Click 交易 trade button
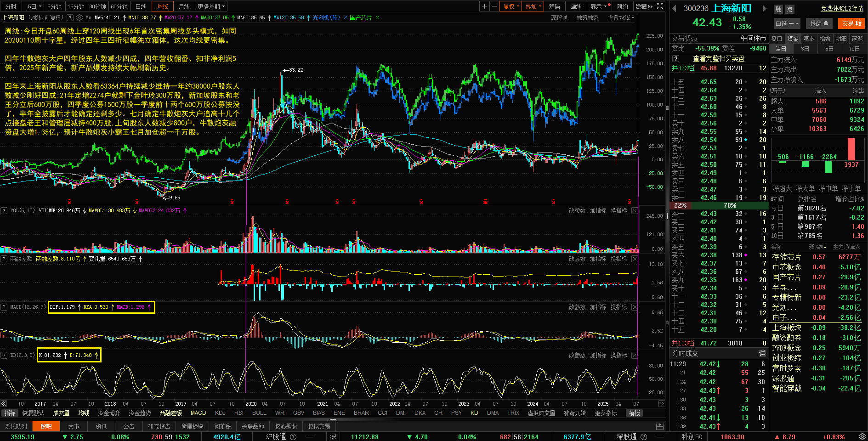 851,23
